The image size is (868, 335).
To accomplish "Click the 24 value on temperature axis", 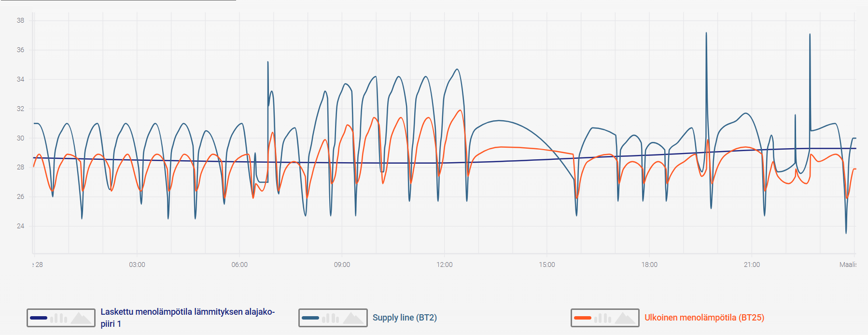I will pyautogui.click(x=20, y=226).
